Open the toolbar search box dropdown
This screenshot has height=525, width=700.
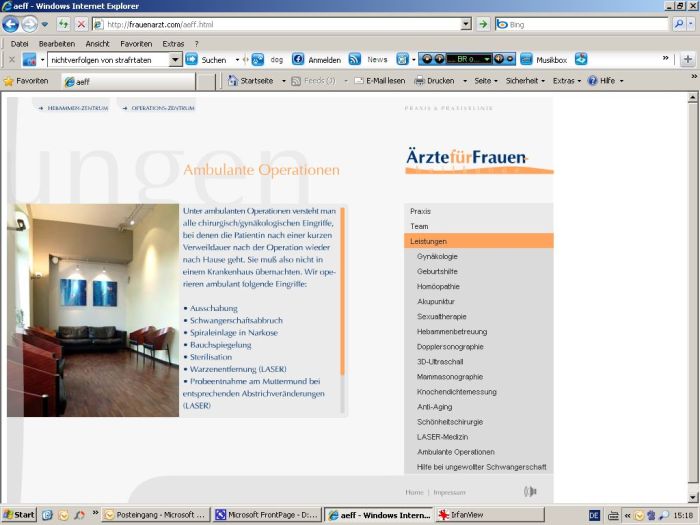pyautogui.click(x=175, y=59)
